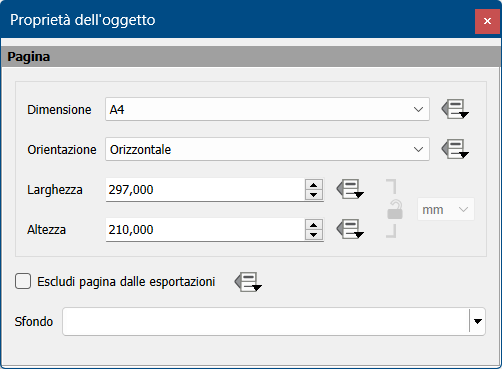The image size is (502, 369).
Task: Toggle the aspect ratio lock icon
Action: click(395, 209)
